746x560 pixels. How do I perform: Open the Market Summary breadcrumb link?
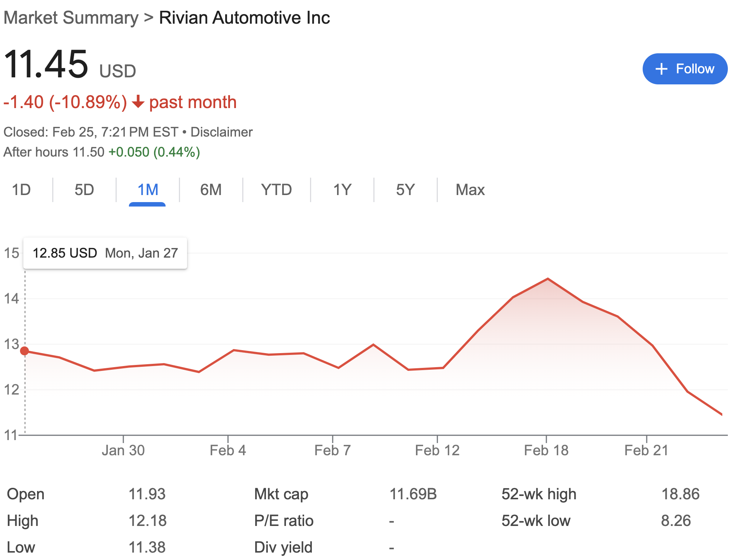(x=71, y=18)
